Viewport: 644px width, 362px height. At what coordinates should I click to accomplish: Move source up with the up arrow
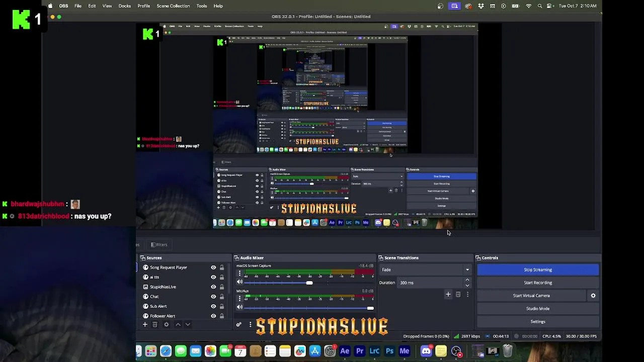coord(178,325)
